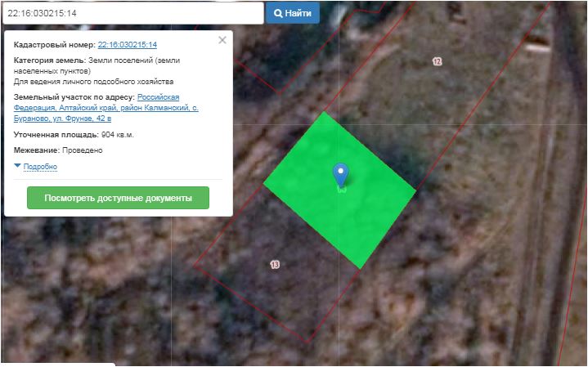Click the blue map pin marker

tap(340, 175)
